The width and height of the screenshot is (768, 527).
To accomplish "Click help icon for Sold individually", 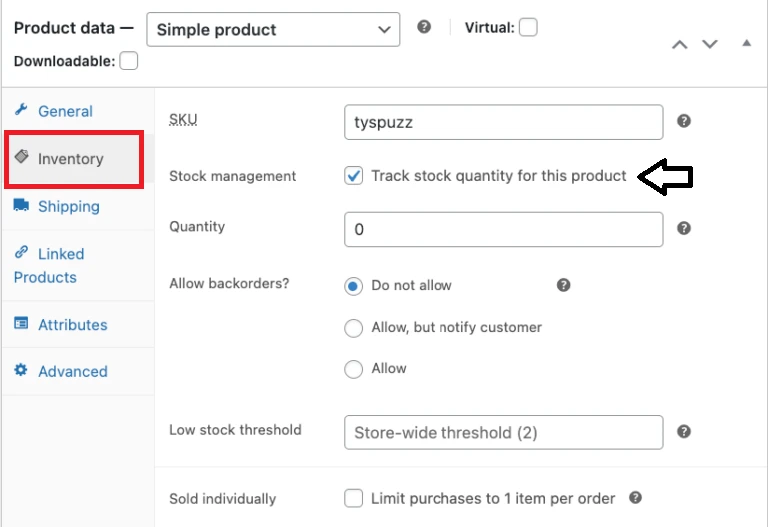I will pyautogui.click(x=635, y=497).
